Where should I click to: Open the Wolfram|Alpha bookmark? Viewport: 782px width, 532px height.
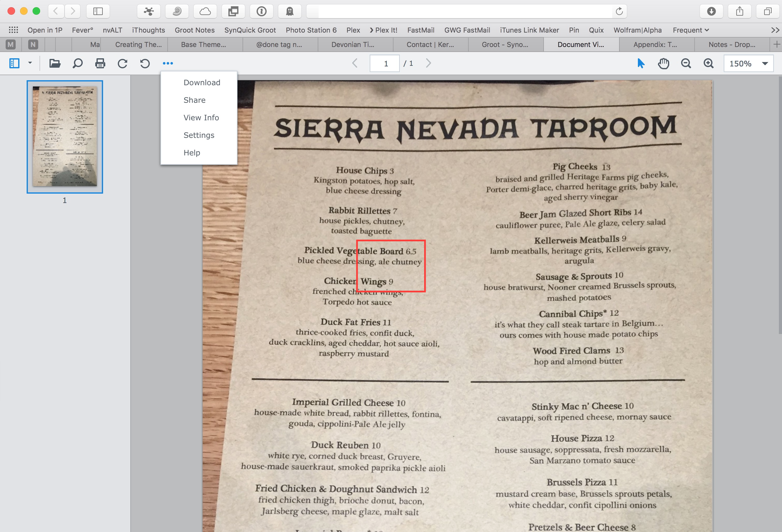[637, 30]
